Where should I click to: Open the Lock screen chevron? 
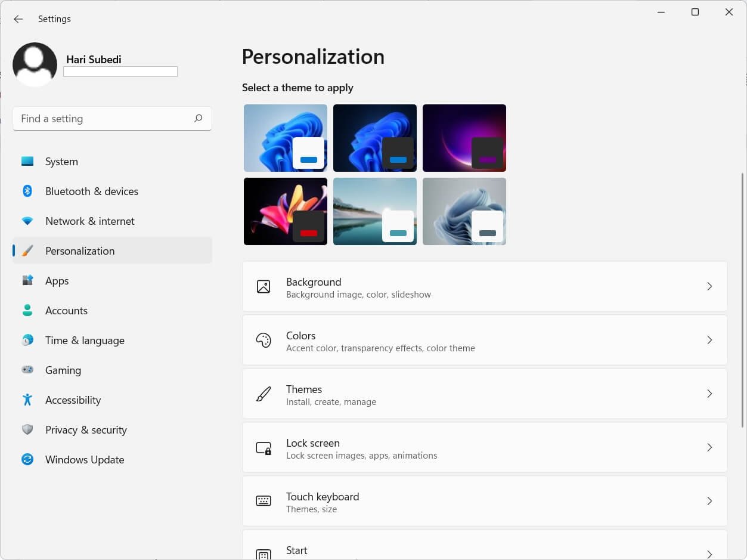tap(709, 447)
